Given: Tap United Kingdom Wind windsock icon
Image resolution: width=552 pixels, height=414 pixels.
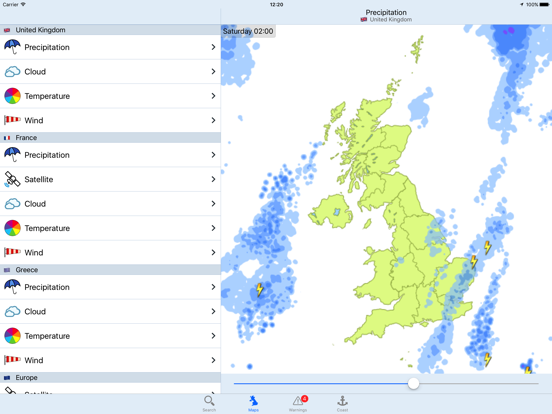Looking at the screenshot, I should click(12, 120).
